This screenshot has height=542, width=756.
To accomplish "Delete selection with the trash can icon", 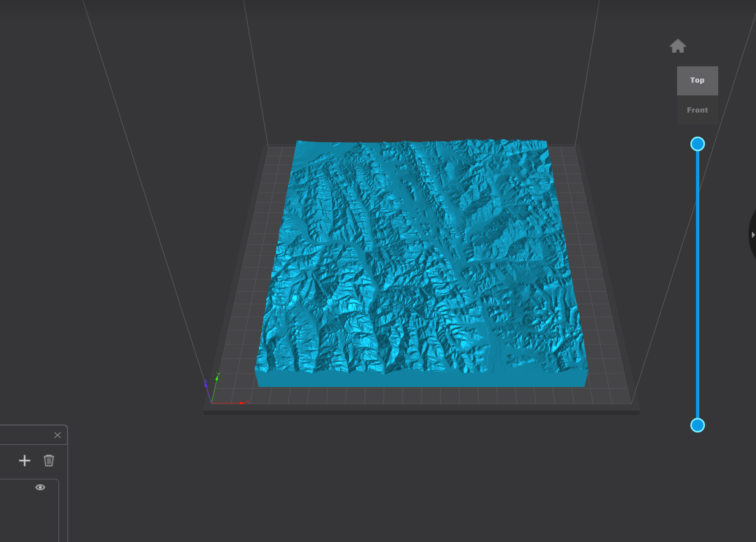I will coord(49,461).
